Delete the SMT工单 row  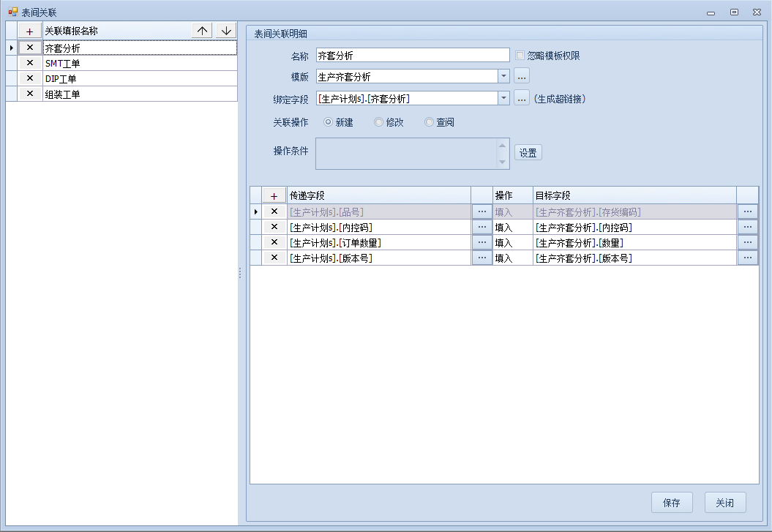[29, 63]
